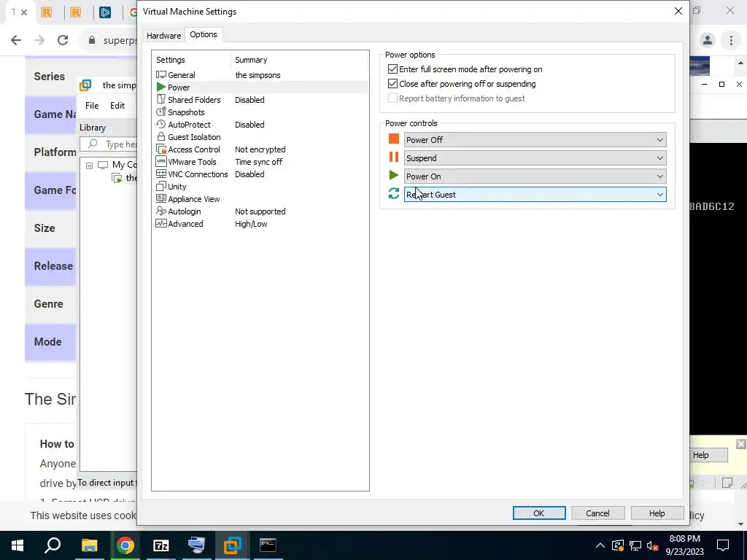747x560 pixels.
Task: Click the muted volume tray icon
Action: 653,545
